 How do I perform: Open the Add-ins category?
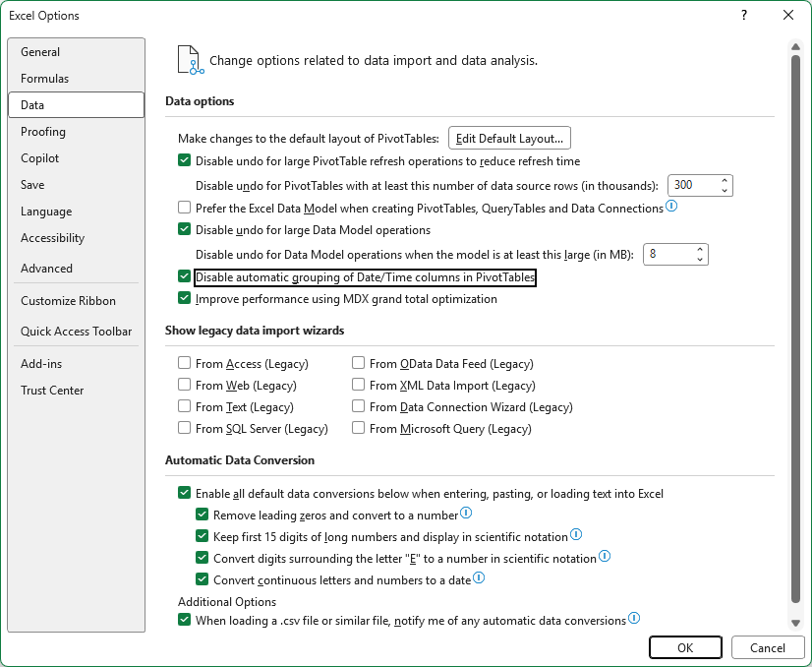click(76, 364)
